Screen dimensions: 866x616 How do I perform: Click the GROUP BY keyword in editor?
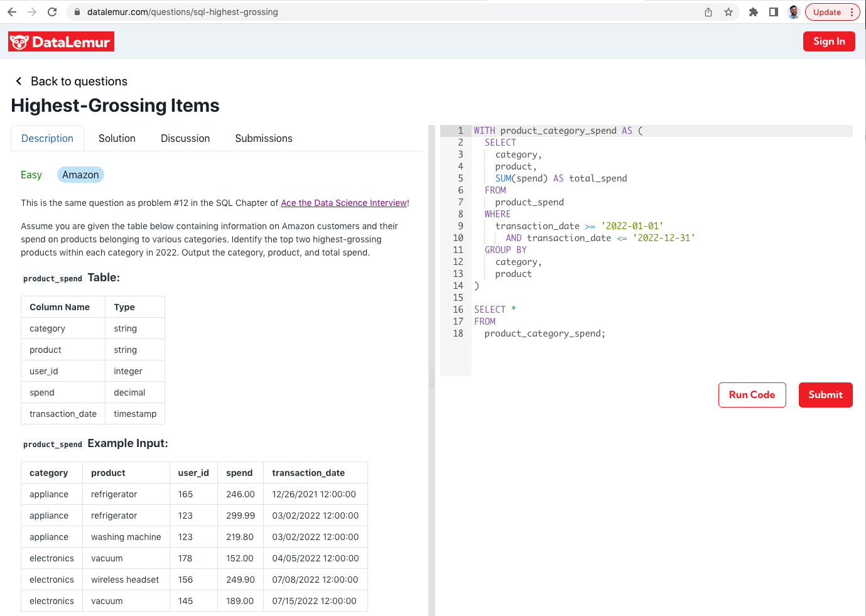[x=506, y=250]
